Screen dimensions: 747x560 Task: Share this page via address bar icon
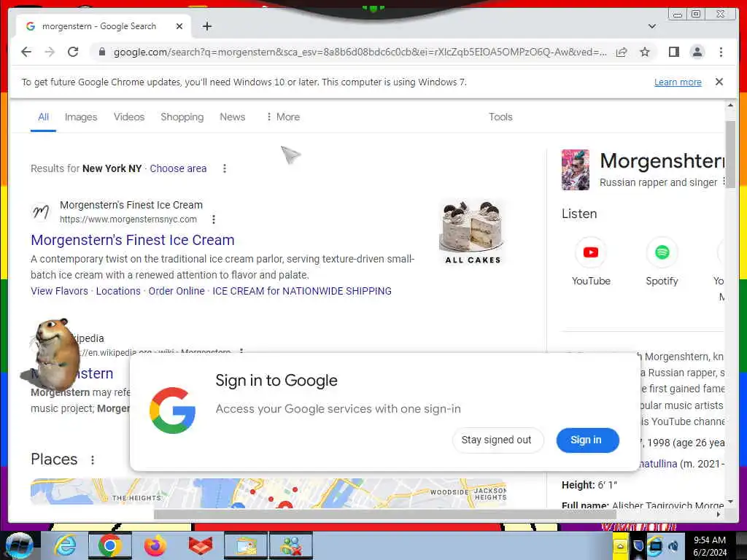point(622,52)
